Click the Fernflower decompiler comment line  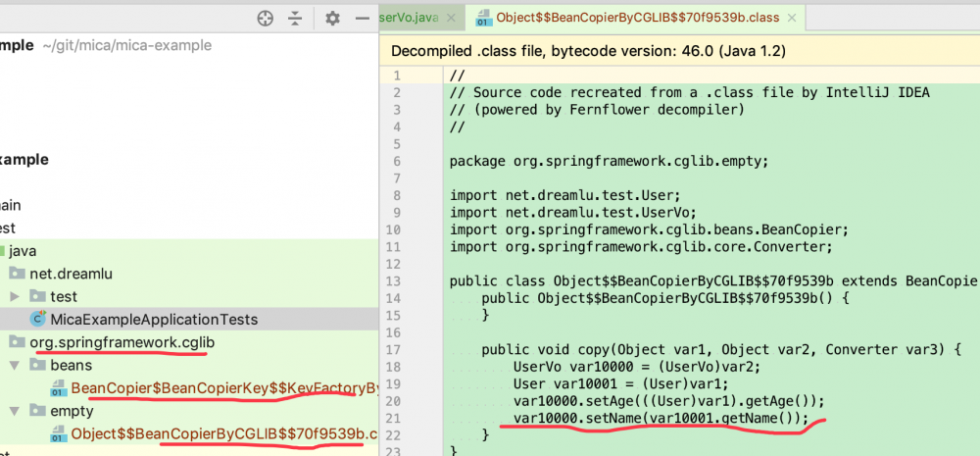coord(597,110)
